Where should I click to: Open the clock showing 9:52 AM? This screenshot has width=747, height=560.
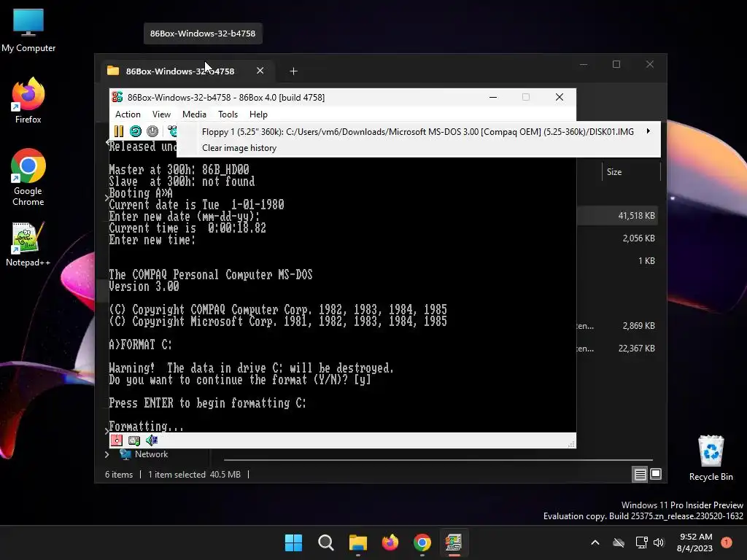pyautogui.click(x=695, y=542)
